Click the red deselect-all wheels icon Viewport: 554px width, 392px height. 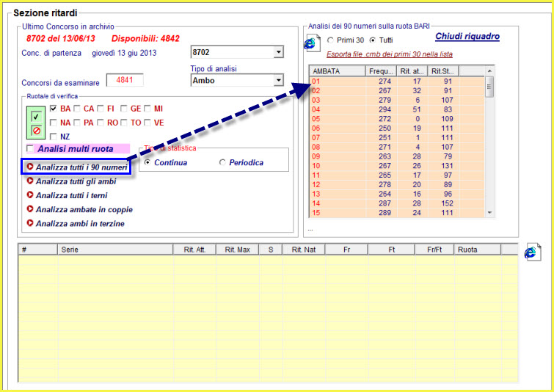point(36,130)
